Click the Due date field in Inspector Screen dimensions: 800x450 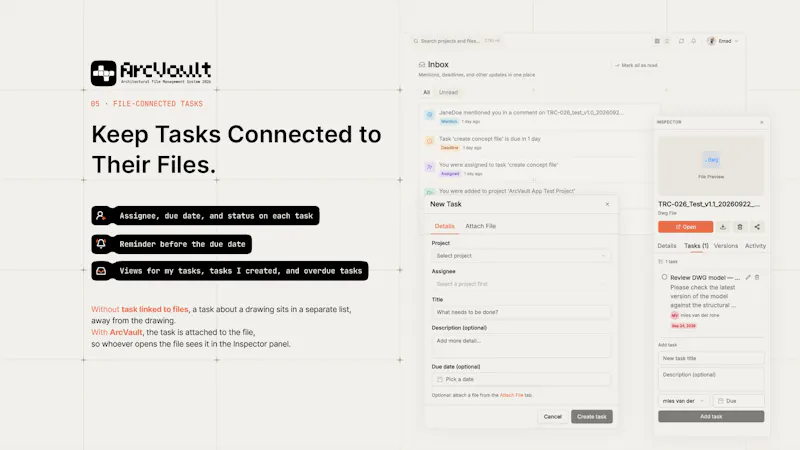point(738,401)
